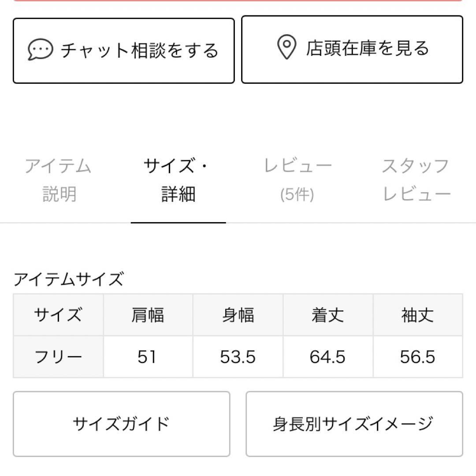Screen dimensions: 476x476
Task: Go to スタッフレビュー tab
Action: pos(416,180)
